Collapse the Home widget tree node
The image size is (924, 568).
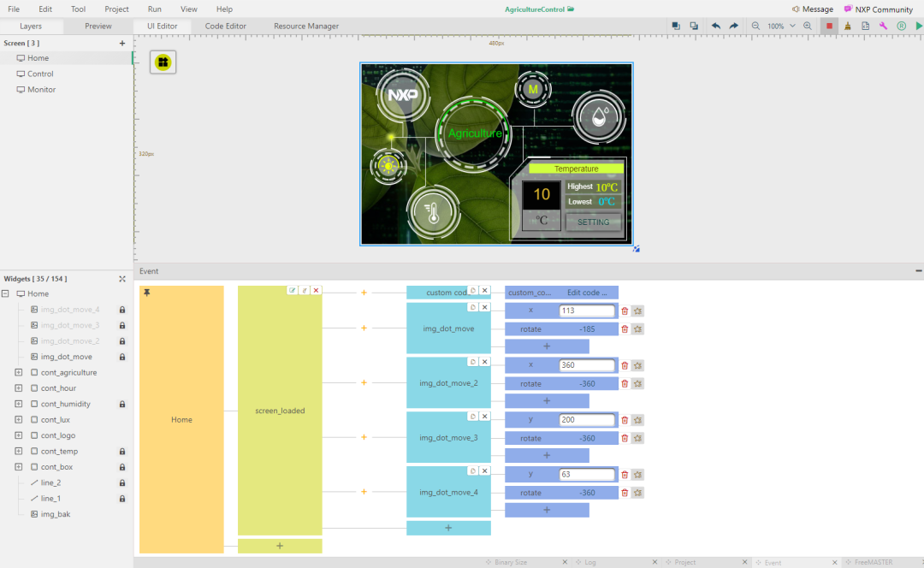pyautogui.click(x=5, y=293)
